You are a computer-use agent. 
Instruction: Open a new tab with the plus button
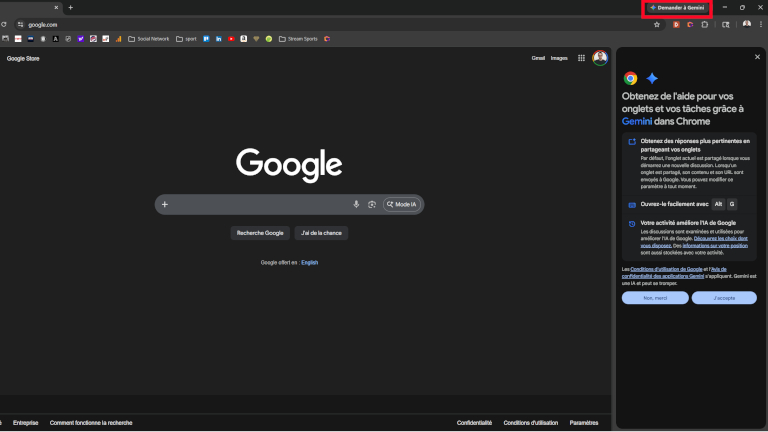71,7
